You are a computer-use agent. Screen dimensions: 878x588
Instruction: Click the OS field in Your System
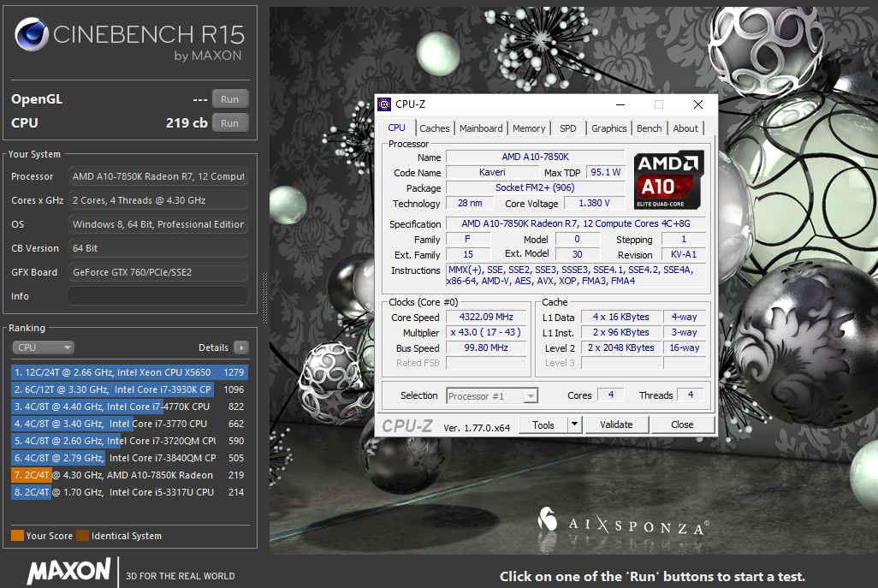[158, 224]
